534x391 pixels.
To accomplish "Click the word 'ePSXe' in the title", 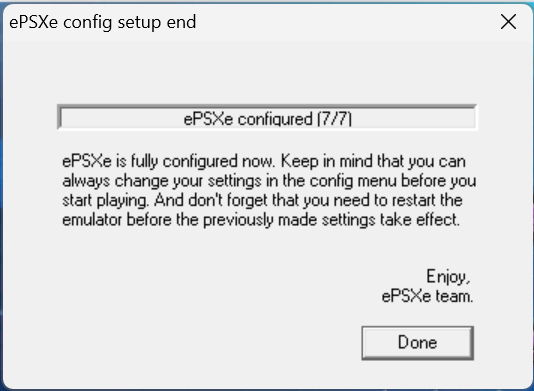I will (33, 22).
